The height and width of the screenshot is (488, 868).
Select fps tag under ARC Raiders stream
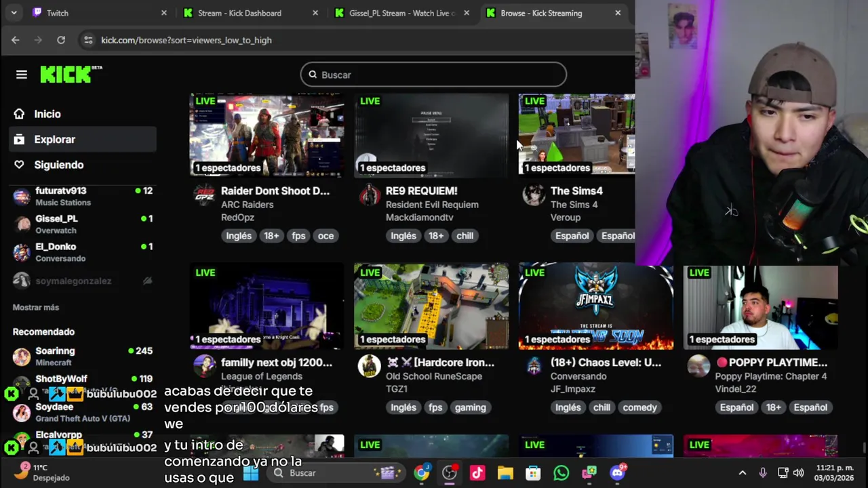pos(298,236)
